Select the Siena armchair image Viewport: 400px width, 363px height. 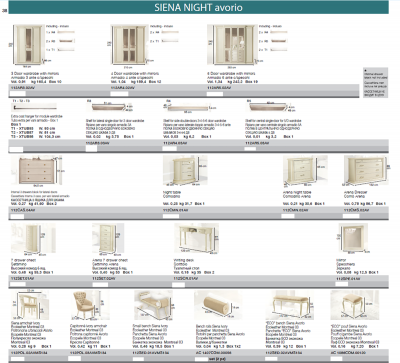click(x=30, y=305)
